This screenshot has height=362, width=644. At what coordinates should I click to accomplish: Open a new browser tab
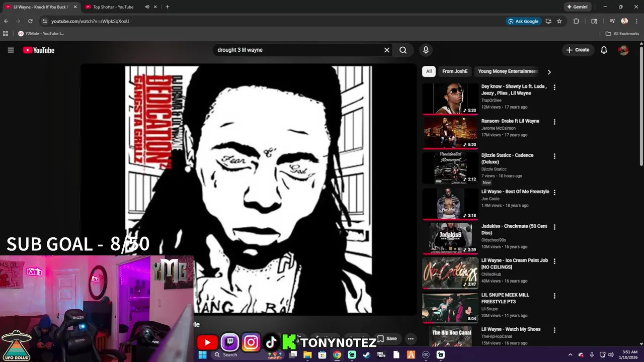[167, 7]
